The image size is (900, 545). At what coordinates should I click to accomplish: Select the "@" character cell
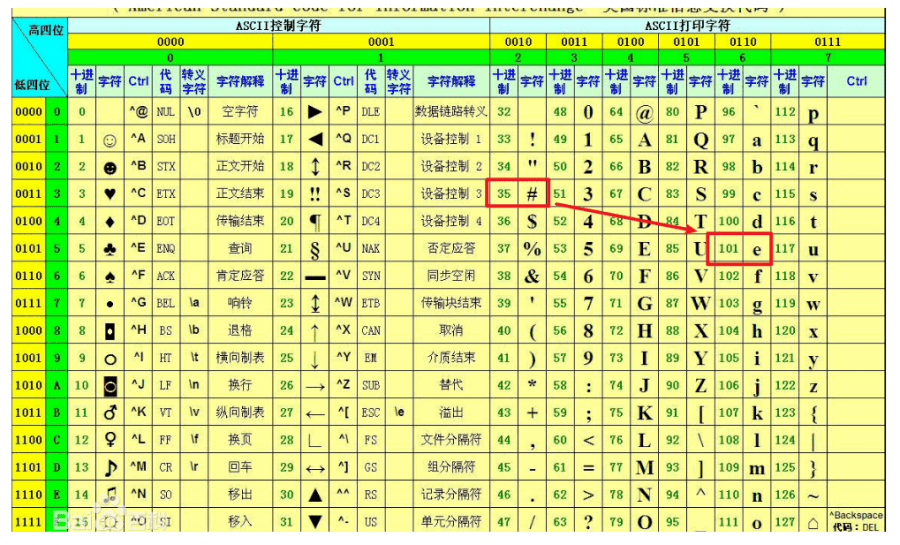tap(645, 111)
